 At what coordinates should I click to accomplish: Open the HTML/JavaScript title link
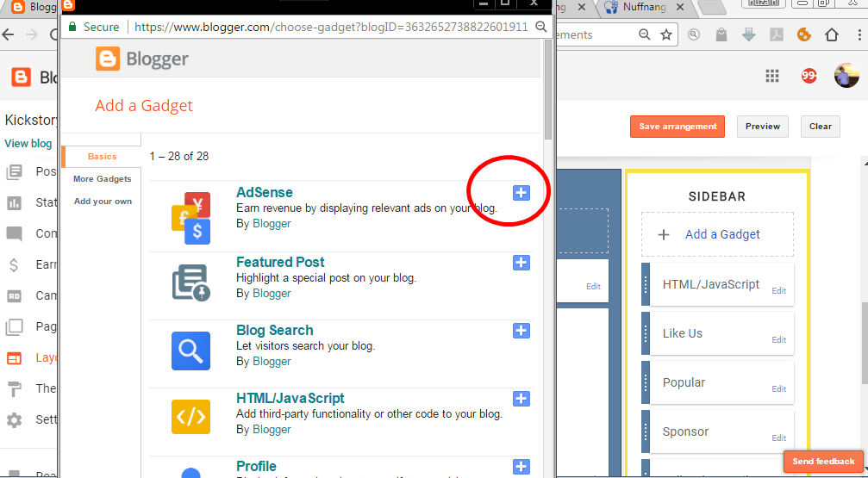pos(290,398)
